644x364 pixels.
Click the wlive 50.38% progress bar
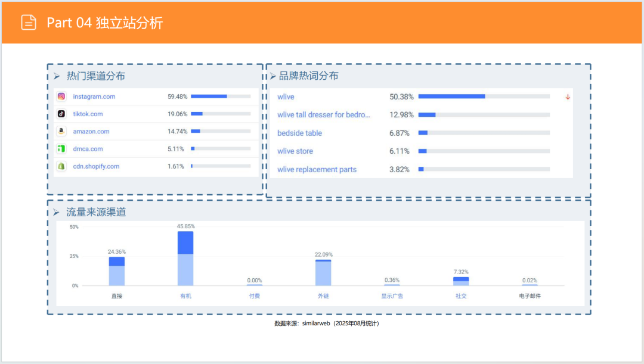click(484, 97)
